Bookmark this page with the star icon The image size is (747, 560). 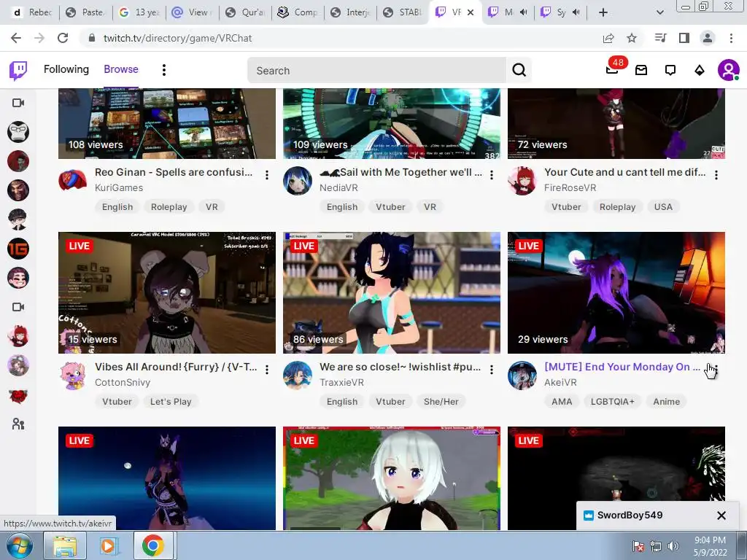(632, 38)
